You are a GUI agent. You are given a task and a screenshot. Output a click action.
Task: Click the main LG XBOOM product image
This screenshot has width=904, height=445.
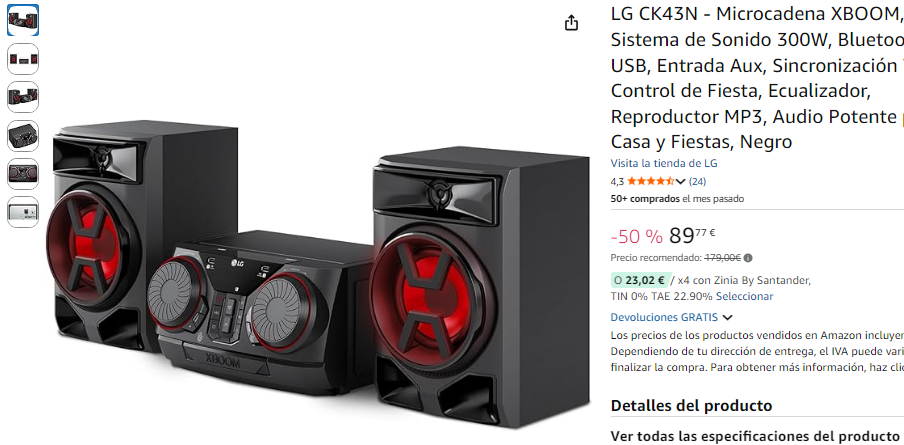317,274
